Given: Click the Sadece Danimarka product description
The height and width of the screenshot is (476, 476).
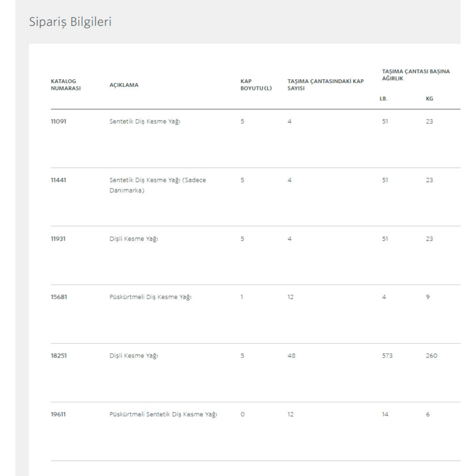Looking at the screenshot, I should pyautogui.click(x=157, y=185).
